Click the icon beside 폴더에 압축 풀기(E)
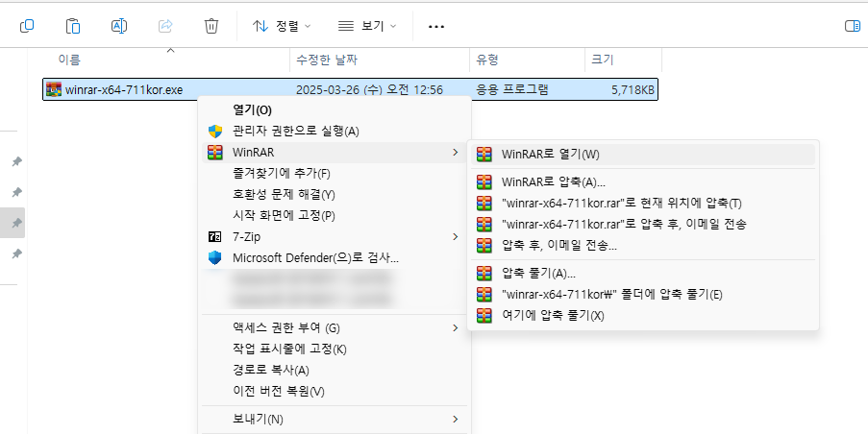This screenshot has height=434, width=868. tap(484, 294)
